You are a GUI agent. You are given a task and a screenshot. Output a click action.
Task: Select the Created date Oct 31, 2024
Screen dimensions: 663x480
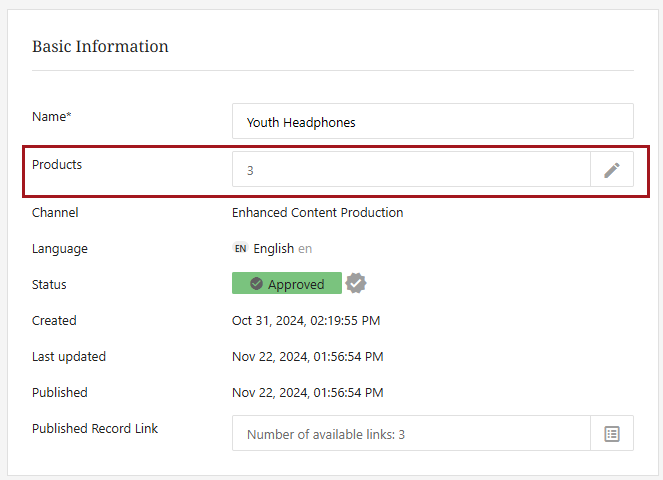click(x=306, y=321)
